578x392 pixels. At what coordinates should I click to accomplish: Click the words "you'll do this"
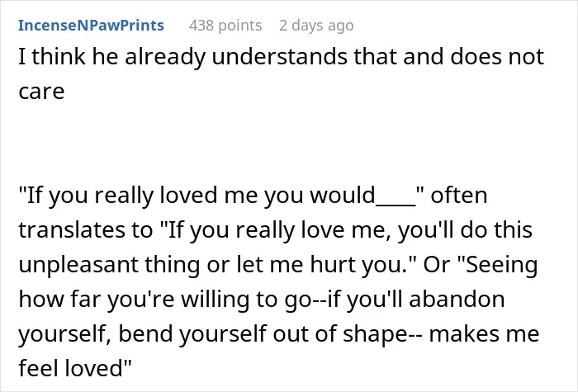point(465,230)
